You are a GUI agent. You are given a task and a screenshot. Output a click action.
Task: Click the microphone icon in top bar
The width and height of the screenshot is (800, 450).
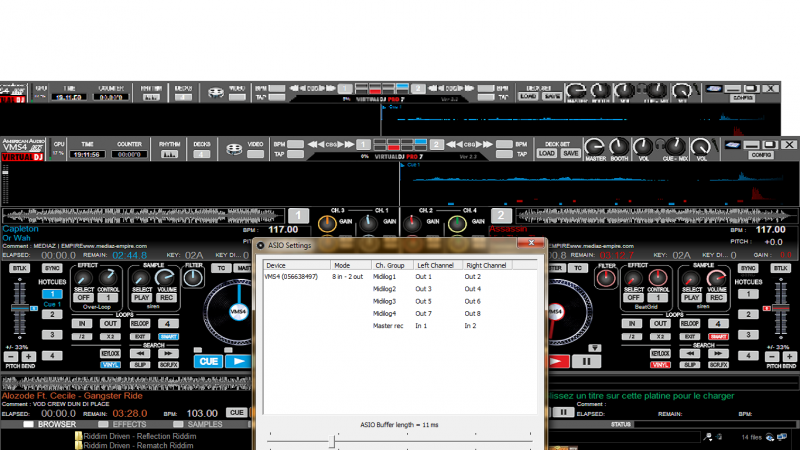click(715, 146)
